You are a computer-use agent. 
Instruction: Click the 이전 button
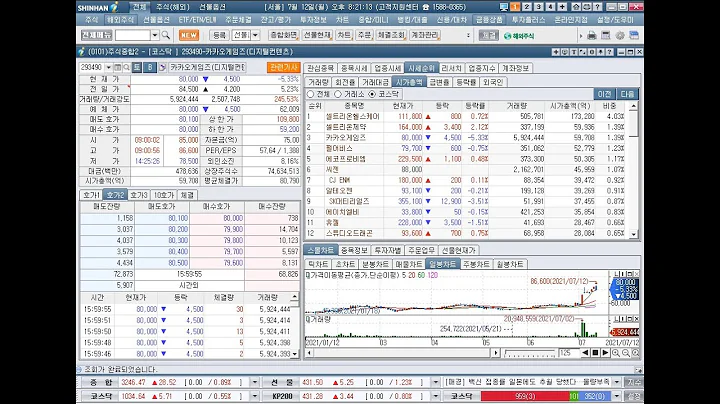tap(604, 94)
